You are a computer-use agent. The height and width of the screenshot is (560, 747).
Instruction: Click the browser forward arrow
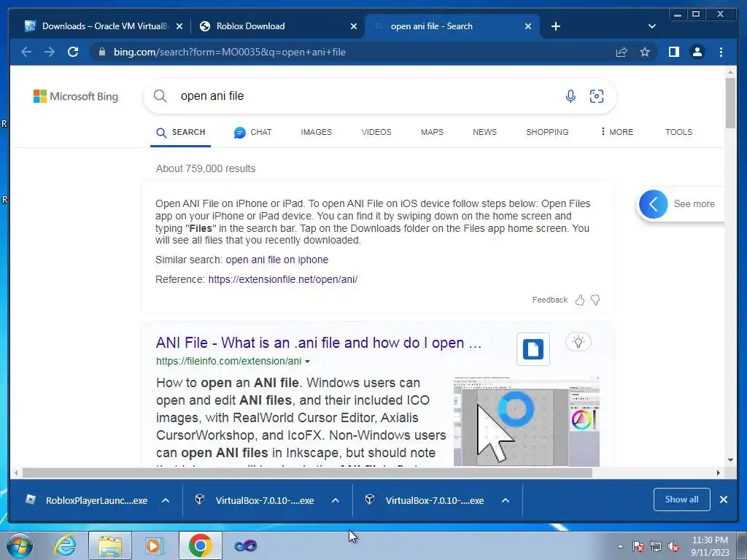[x=50, y=52]
